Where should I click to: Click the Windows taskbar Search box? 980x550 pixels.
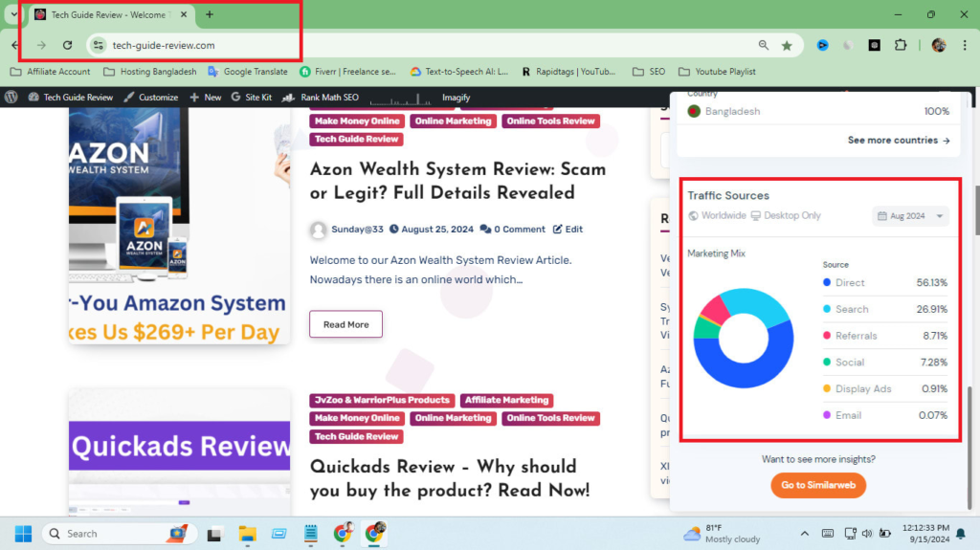pyautogui.click(x=119, y=534)
